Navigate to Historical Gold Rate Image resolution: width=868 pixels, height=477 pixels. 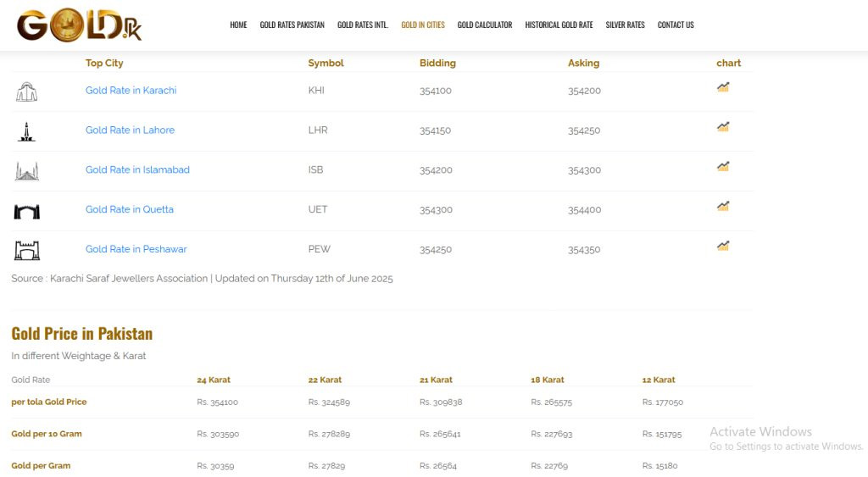pos(559,25)
